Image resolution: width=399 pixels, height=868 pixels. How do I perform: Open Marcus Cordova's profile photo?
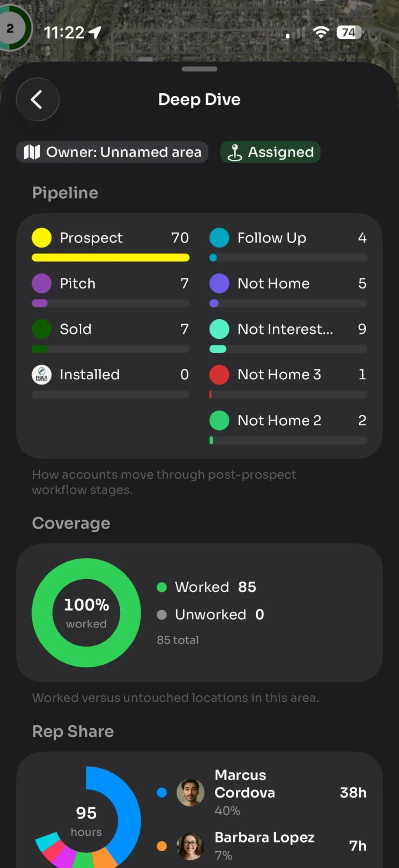pyautogui.click(x=191, y=792)
